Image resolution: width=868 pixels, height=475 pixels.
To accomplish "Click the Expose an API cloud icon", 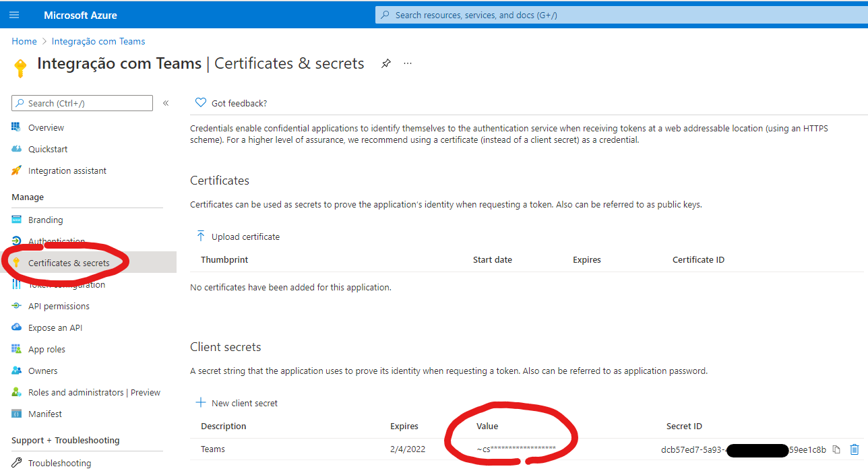I will pyautogui.click(x=16, y=327).
